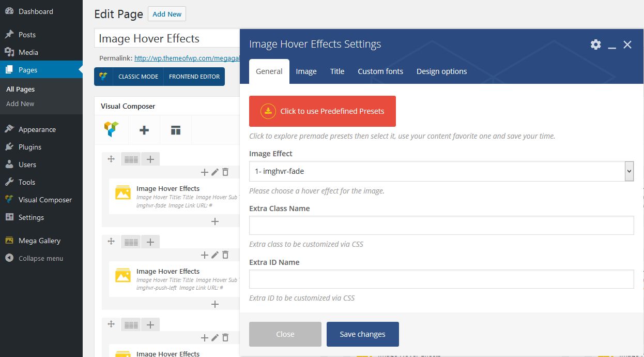
Task: Select the Image Hover Effects element with imghvr-fade
Action: [x=175, y=196]
